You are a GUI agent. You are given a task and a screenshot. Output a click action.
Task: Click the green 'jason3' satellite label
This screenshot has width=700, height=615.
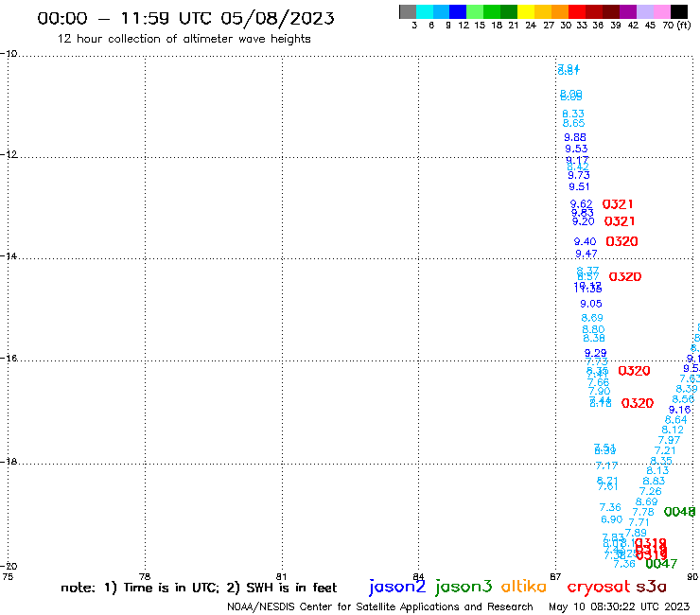(463, 587)
